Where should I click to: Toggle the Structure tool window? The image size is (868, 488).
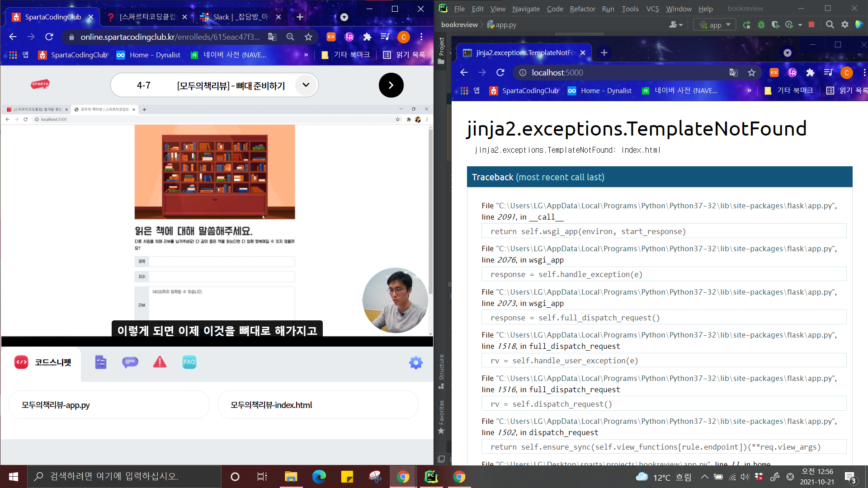tap(442, 371)
